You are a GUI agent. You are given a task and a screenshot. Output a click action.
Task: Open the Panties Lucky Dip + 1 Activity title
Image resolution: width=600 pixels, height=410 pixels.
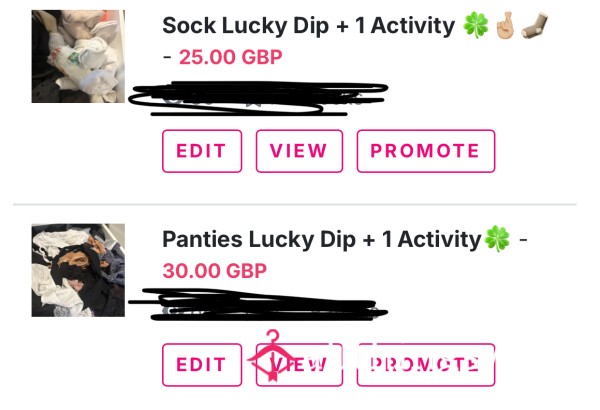point(321,239)
